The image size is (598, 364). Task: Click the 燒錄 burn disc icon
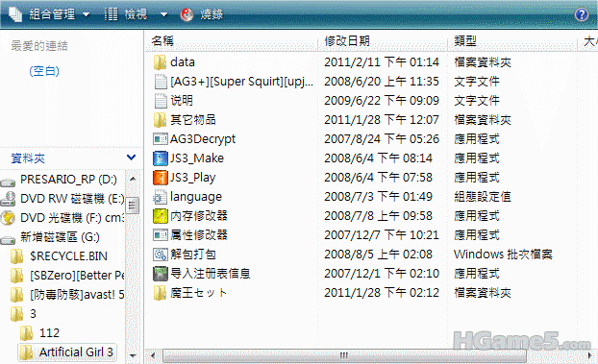point(187,14)
